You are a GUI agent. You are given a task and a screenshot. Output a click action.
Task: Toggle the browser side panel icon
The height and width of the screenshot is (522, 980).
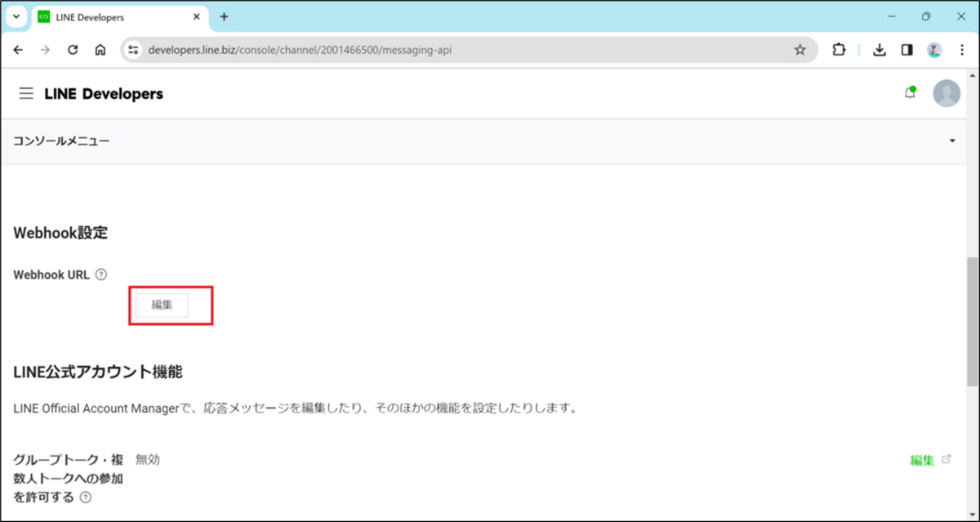point(906,50)
